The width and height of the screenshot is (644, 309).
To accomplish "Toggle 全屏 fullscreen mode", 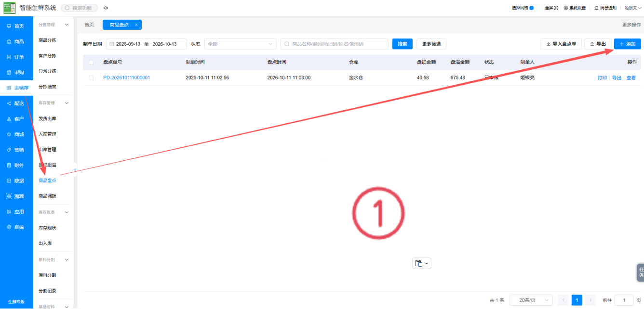I will tap(551, 8).
